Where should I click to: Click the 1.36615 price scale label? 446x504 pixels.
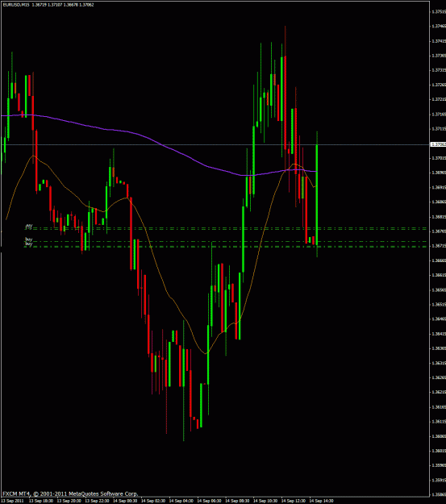point(439,275)
